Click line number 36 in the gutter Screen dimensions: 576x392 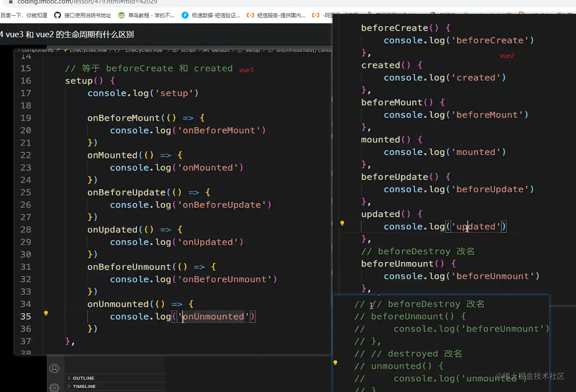click(x=26, y=329)
